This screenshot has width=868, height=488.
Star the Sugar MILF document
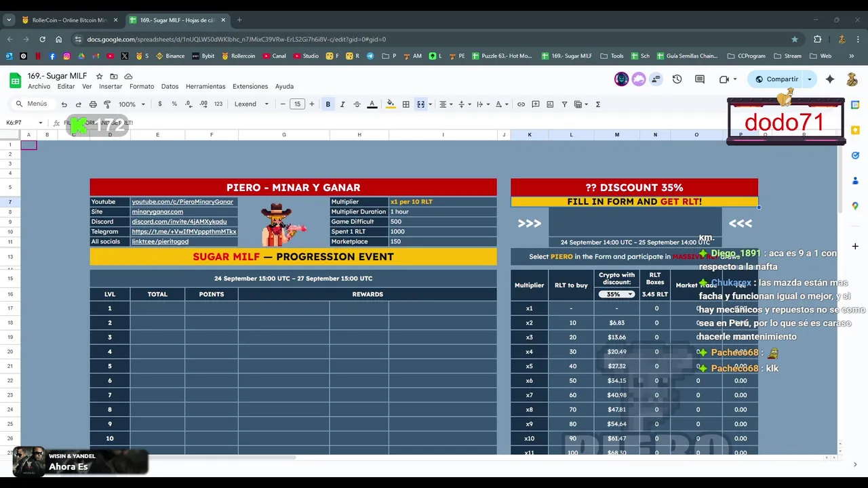[99, 77]
